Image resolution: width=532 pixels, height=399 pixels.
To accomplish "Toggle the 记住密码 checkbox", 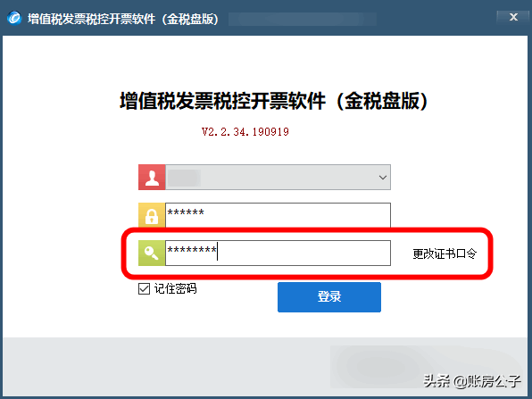I will tap(144, 288).
